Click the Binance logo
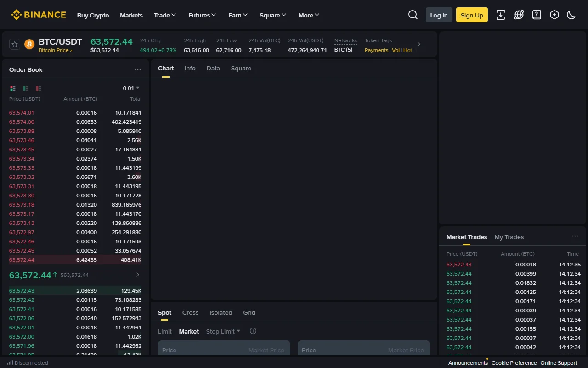Viewport: 588px width, 368px height. click(x=39, y=15)
